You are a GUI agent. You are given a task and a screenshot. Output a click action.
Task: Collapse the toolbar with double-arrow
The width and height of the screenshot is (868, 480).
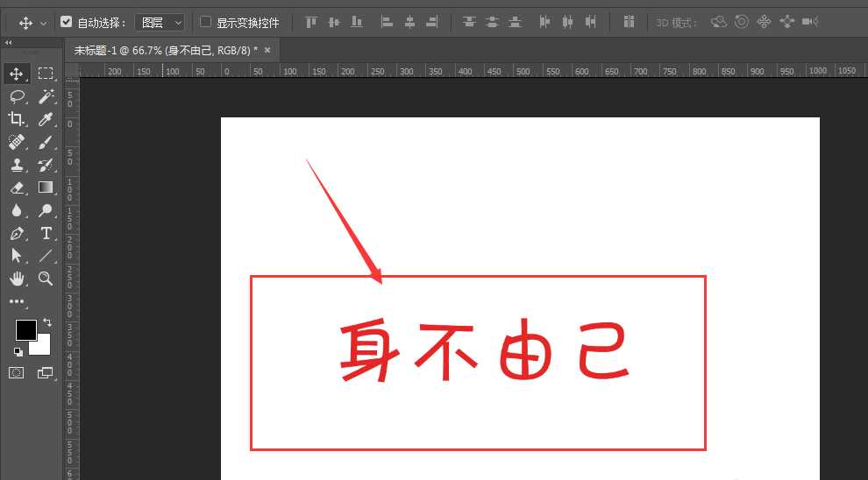point(9,42)
